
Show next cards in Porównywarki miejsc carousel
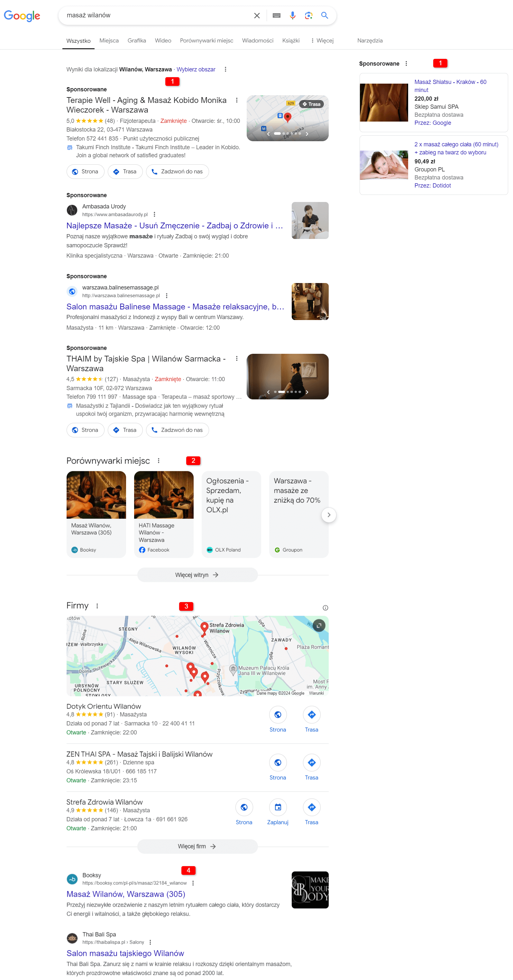tap(329, 515)
